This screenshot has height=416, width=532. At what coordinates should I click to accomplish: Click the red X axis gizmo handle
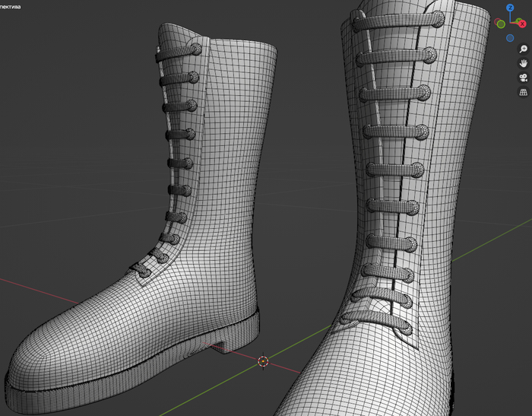(x=522, y=24)
